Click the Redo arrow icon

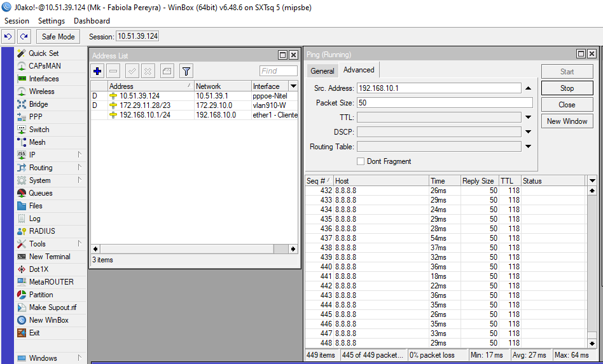click(24, 37)
